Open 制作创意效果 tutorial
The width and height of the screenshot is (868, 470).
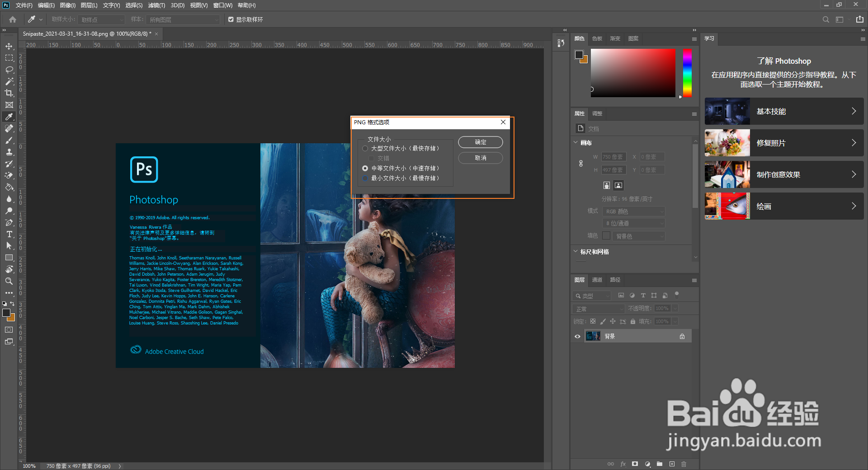(x=784, y=174)
